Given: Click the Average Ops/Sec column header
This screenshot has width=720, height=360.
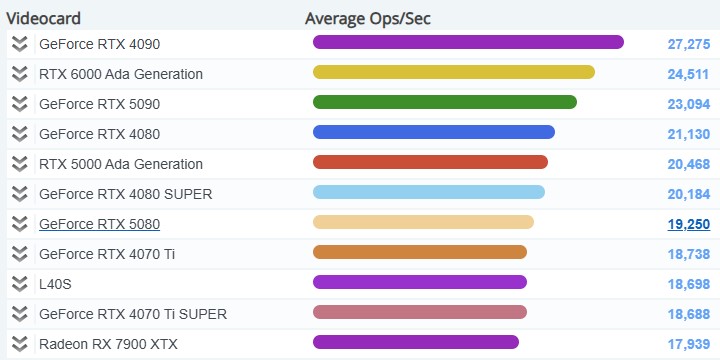Looking at the screenshot, I should coord(368,18).
